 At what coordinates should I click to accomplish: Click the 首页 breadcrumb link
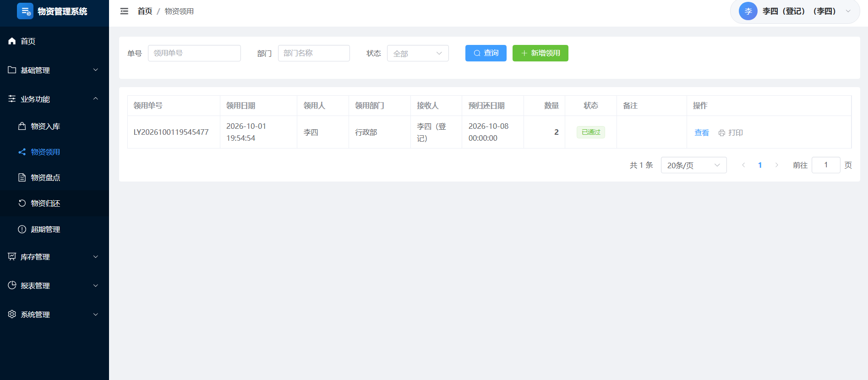pyautogui.click(x=145, y=11)
